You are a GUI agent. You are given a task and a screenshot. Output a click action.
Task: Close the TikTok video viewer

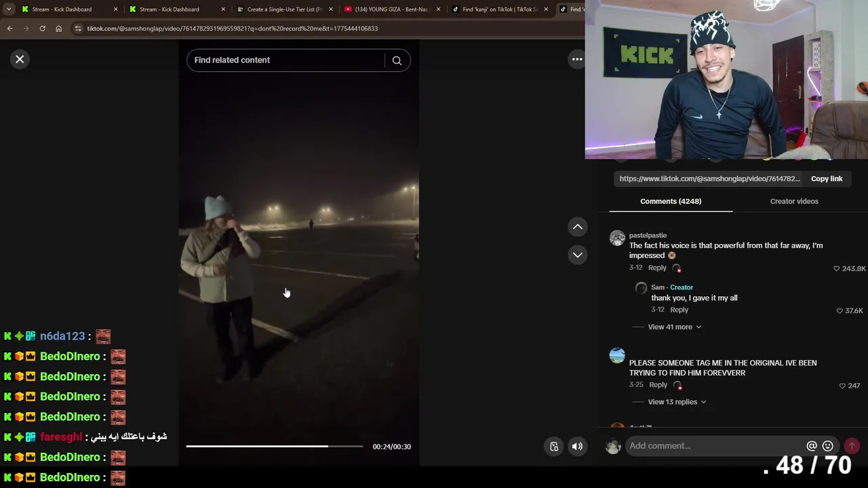pos(20,60)
